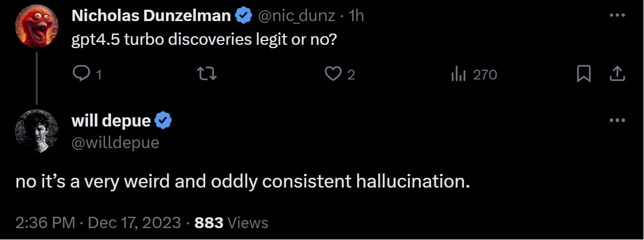Click the Nicholas Dunzelman display name
Viewport: 644px width, 240px height.
[x=151, y=16]
